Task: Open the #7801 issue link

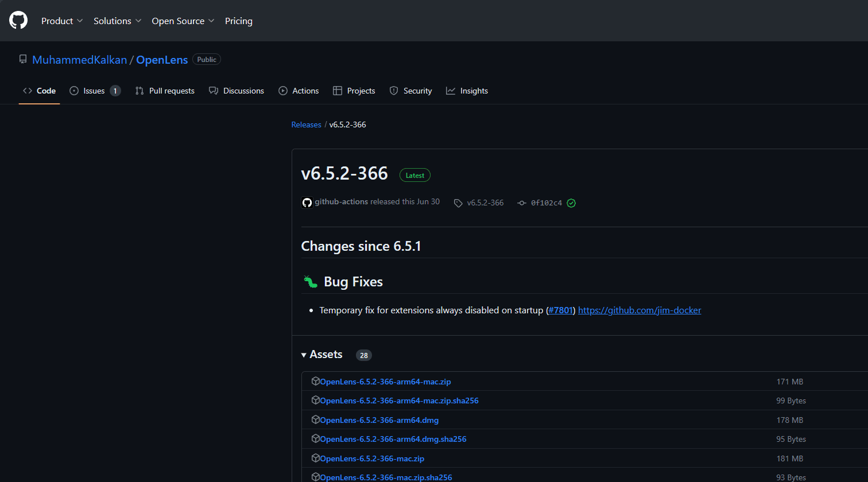Action: point(560,310)
